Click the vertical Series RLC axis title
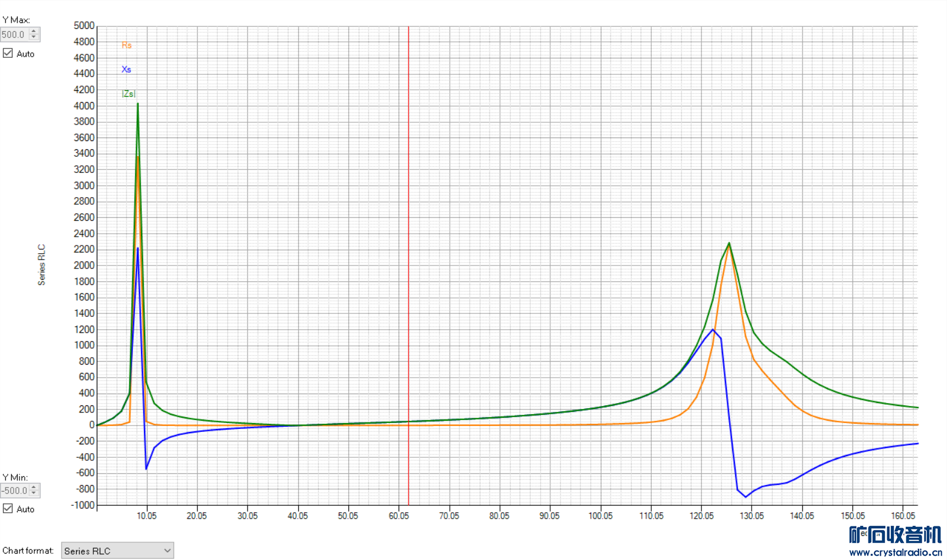 point(41,265)
